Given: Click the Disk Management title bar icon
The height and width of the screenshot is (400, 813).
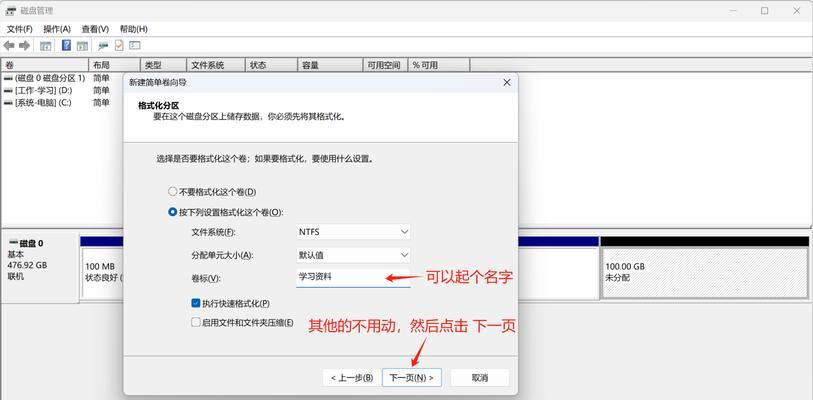Looking at the screenshot, I should pyautogui.click(x=10, y=11).
